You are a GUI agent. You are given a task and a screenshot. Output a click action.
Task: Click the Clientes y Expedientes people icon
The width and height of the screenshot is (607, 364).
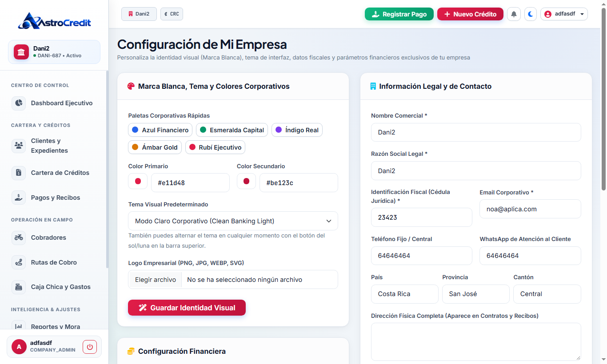tap(19, 146)
